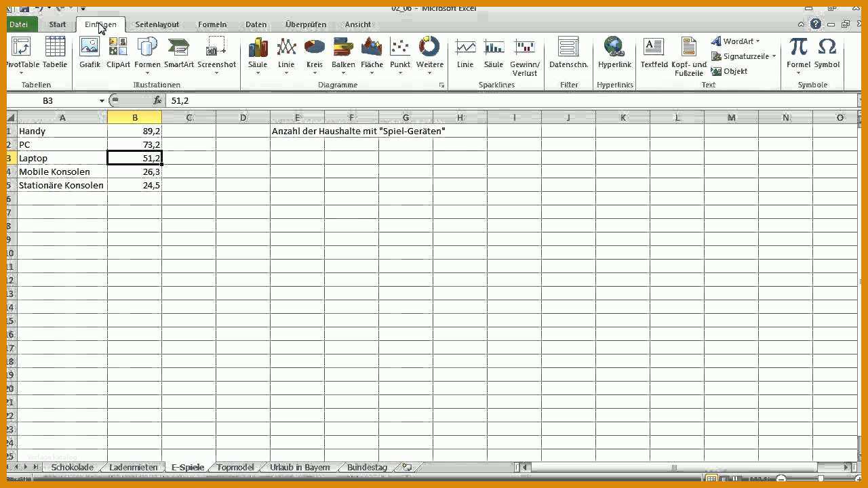Select column D header
Screen dimensions: 868x488
pos(243,118)
